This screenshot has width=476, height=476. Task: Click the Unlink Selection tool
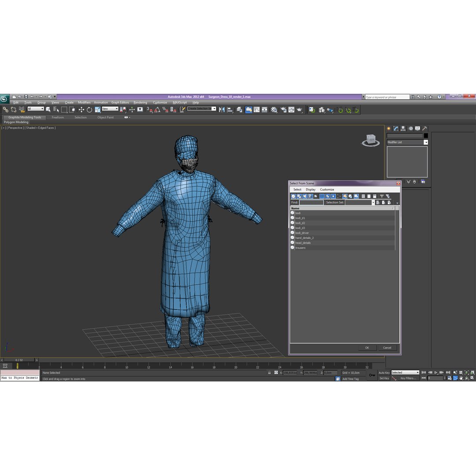[14, 110]
